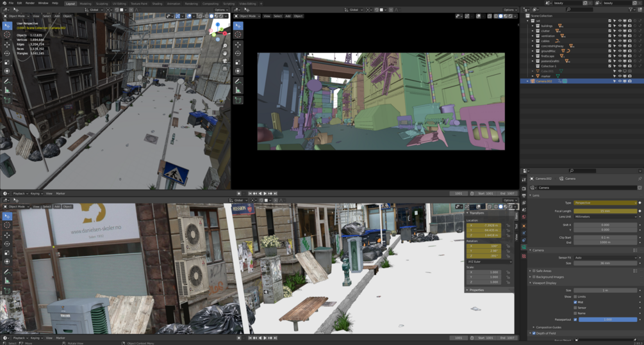Select the Annotate tool in top-left viewport

(7, 81)
